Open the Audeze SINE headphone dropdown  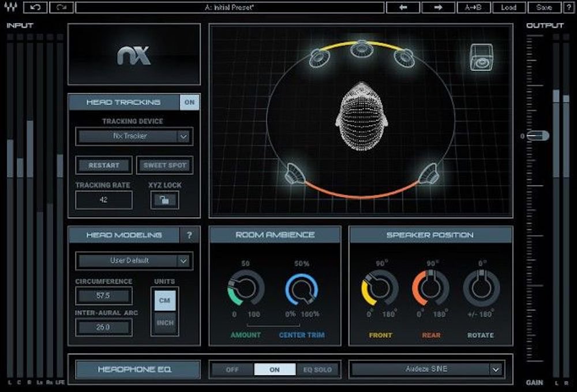point(427,370)
